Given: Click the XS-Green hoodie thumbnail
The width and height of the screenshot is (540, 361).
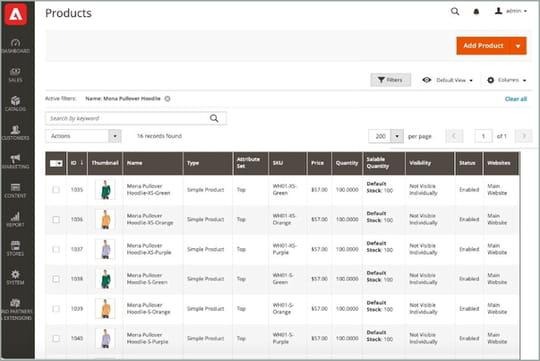Looking at the screenshot, I should point(105,189).
